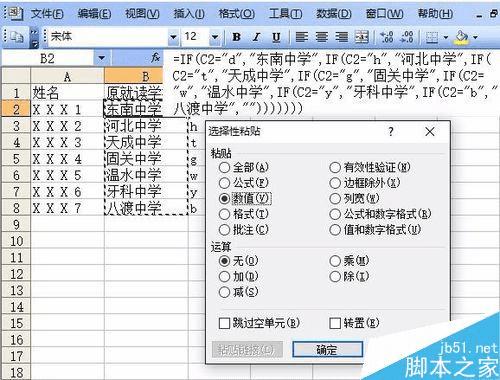
Task: Toggle italic formatting button
Action: tap(256, 37)
